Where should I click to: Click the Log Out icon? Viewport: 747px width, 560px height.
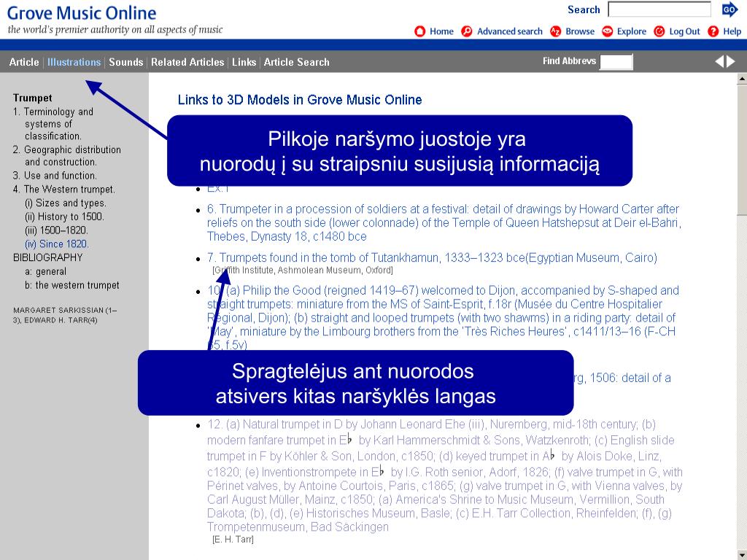(659, 31)
